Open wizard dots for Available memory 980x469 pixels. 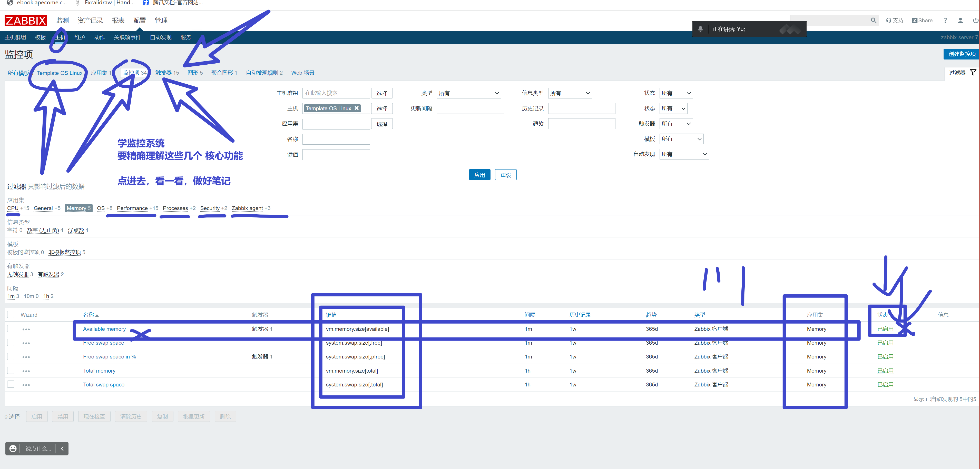[26, 330]
